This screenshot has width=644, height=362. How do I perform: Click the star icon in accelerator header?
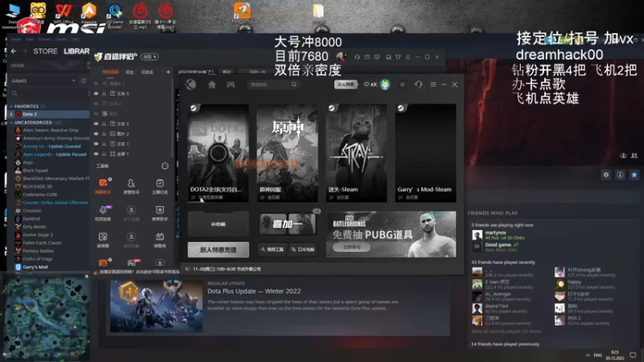402,84
